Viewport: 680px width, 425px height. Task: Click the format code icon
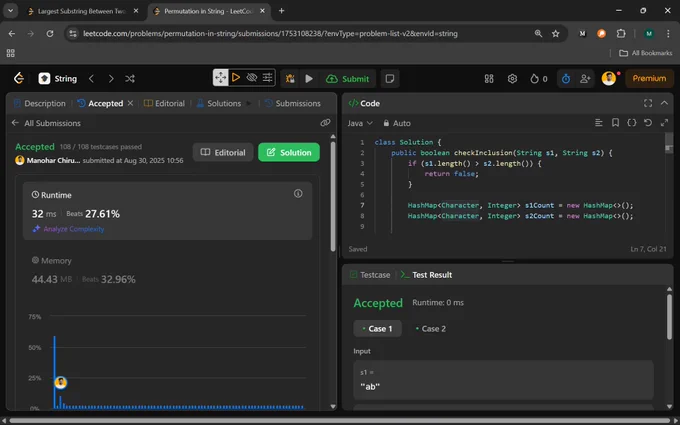click(x=598, y=123)
